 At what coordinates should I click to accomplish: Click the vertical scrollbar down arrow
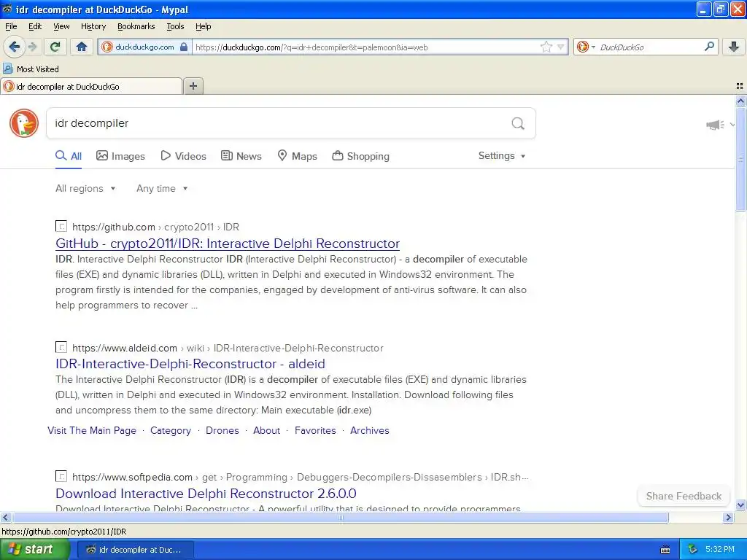click(740, 505)
